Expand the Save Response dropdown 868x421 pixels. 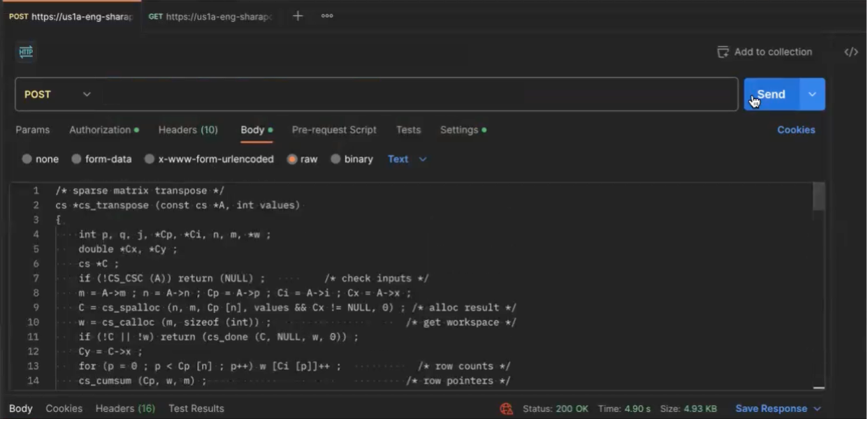(818, 408)
